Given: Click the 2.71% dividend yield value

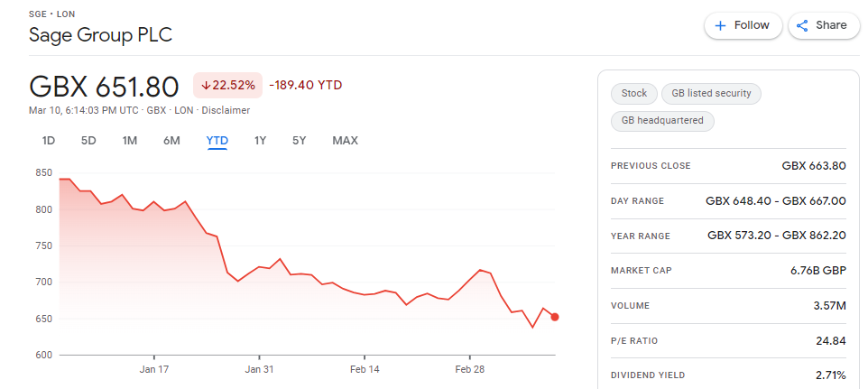Looking at the screenshot, I should [830, 375].
